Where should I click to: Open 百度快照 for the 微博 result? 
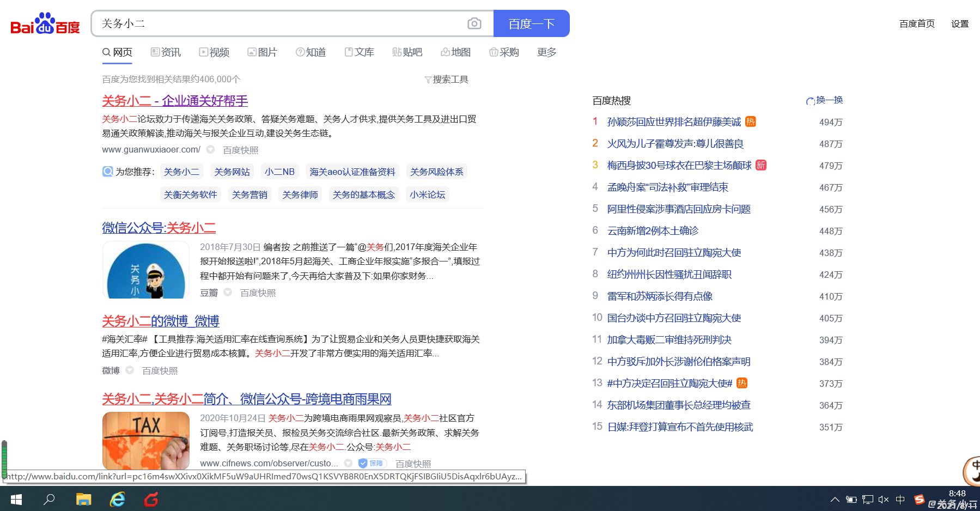tap(160, 370)
